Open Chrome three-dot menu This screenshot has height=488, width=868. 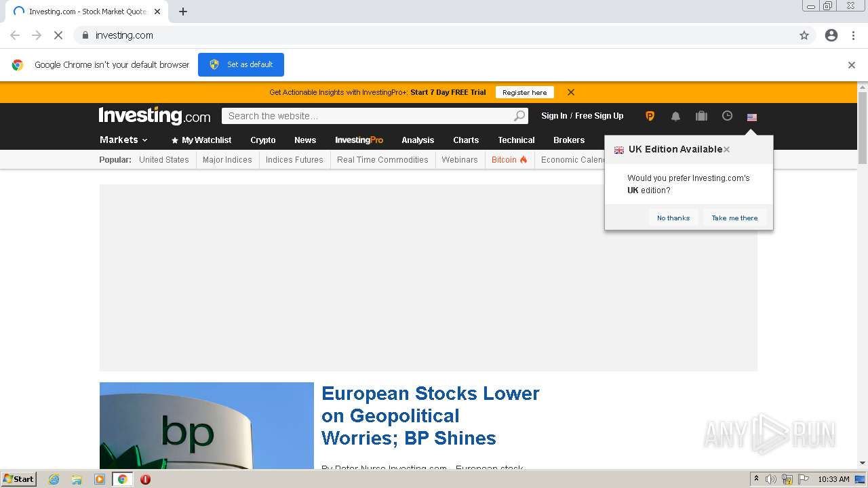click(x=854, y=35)
